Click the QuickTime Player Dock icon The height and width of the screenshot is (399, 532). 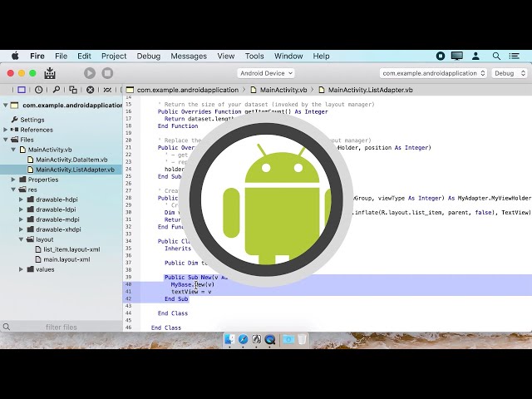click(x=270, y=339)
